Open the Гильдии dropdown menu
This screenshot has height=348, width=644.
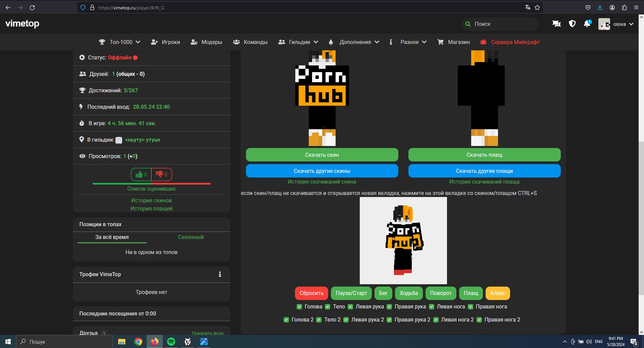pos(298,42)
